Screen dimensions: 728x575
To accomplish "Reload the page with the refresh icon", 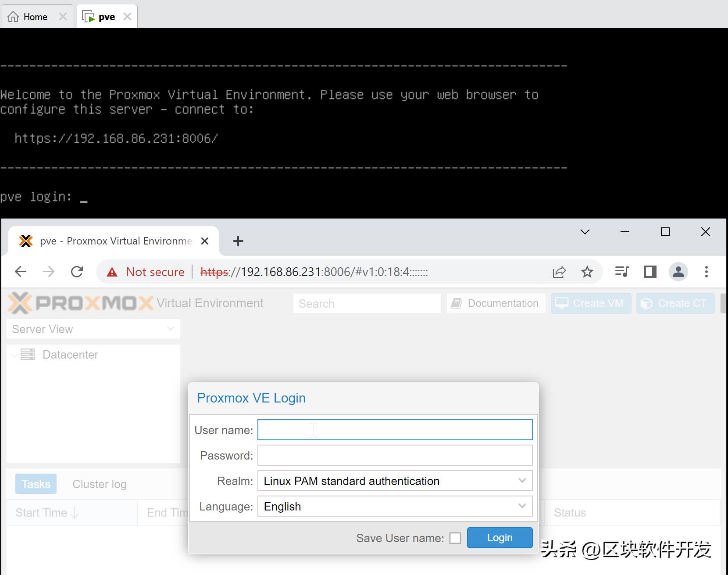I will [77, 272].
